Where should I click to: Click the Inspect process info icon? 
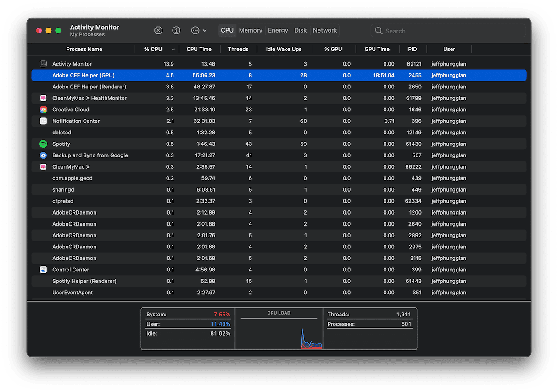click(176, 30)
